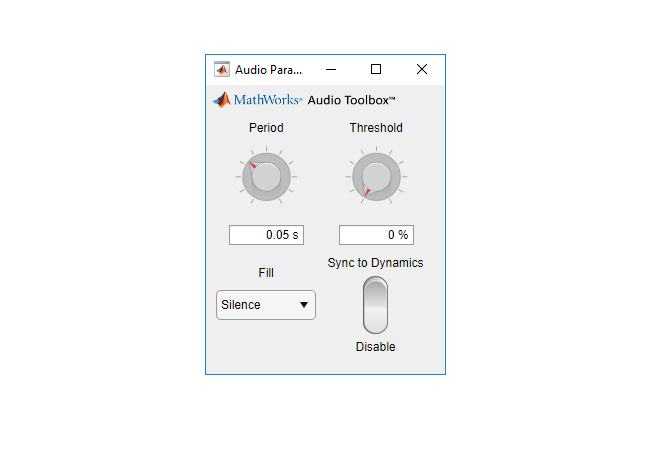The width and height of the screenshot is (650, 450).
Task: Click the Period knob dial
Action: pos(266,177)
